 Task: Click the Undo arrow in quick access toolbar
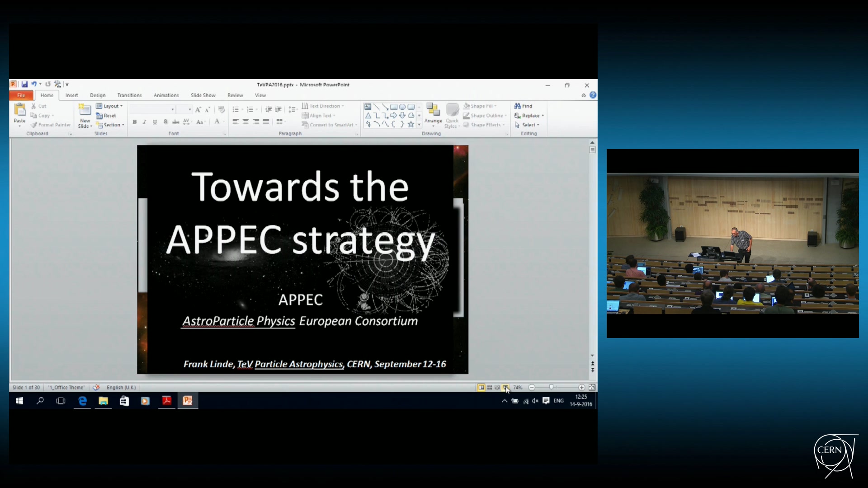[33, 84]
